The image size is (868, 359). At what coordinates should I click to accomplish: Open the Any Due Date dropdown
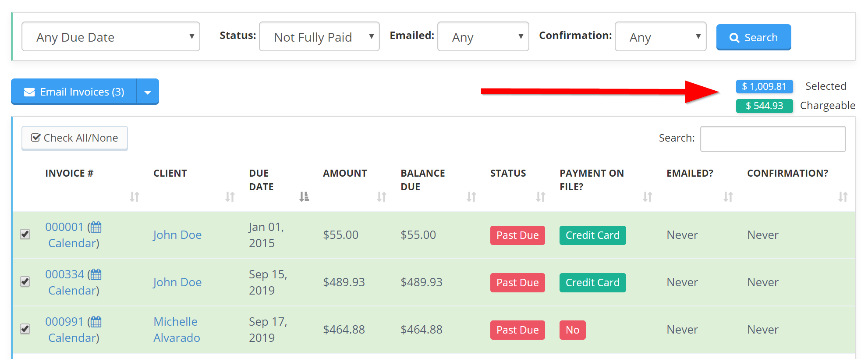click(111, 37)
